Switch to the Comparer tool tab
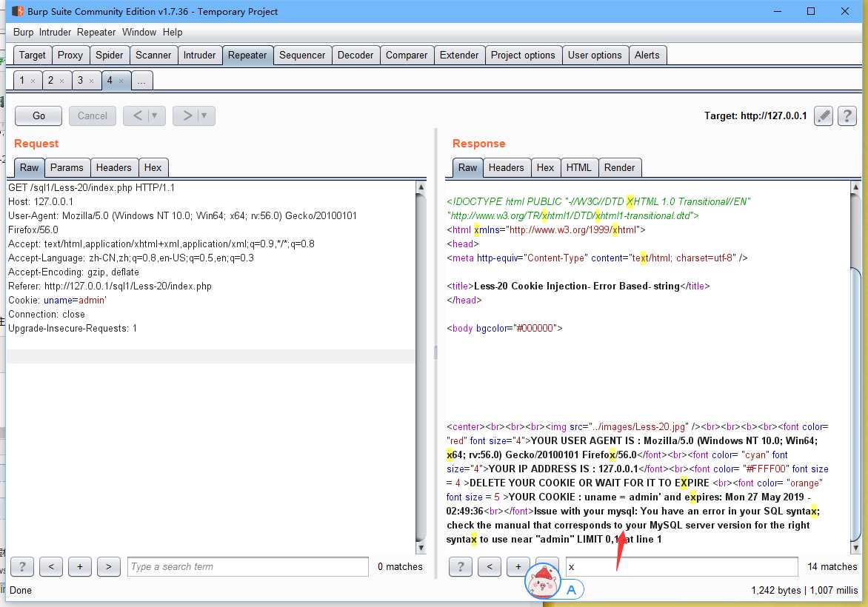This screenshot has height=607, width=868. click(x=407, y=55)
